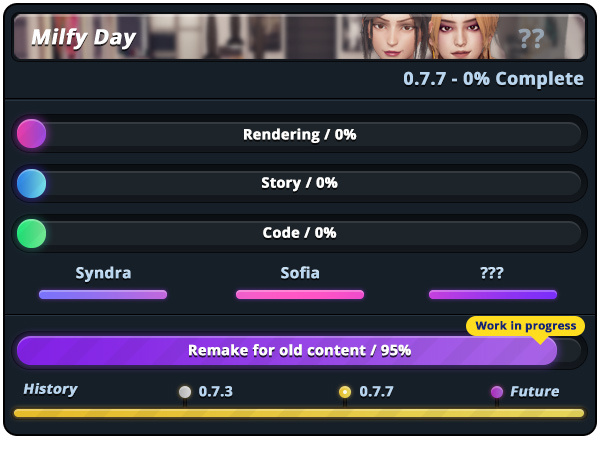Image resolution: width=600 pixels, height=449 pixels.
Task: Select the Sofia character label
Action: (300, 273)
